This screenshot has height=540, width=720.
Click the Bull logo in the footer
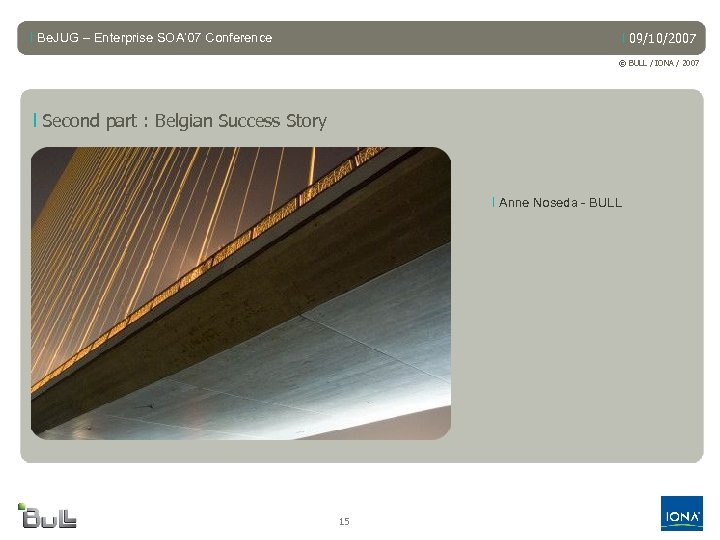coord(47,516)
